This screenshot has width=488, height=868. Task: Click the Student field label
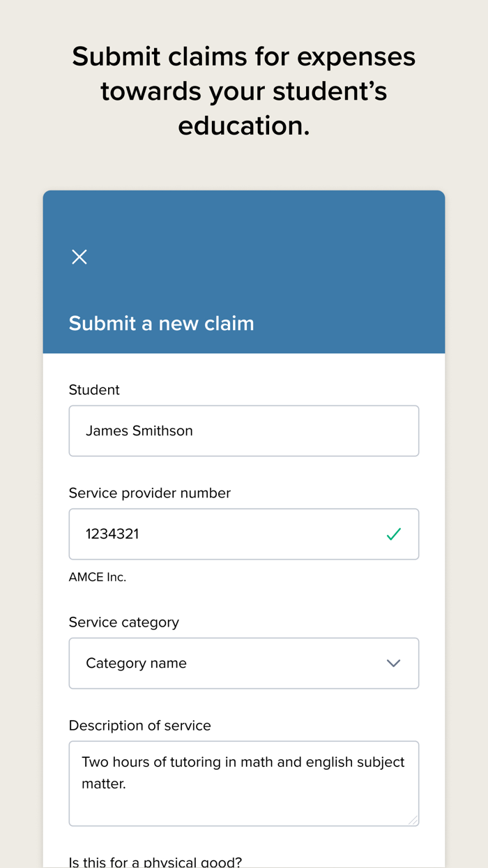[x=94, y=390]
